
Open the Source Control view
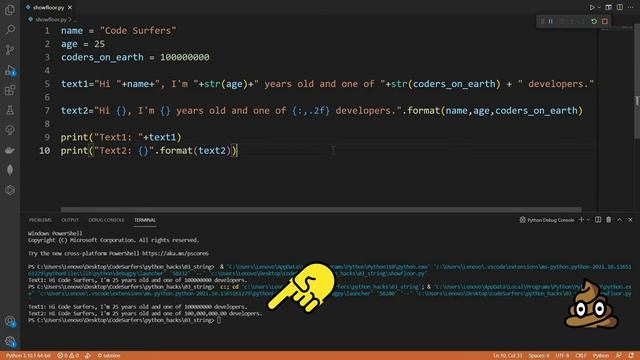click(x=10, y=50)
